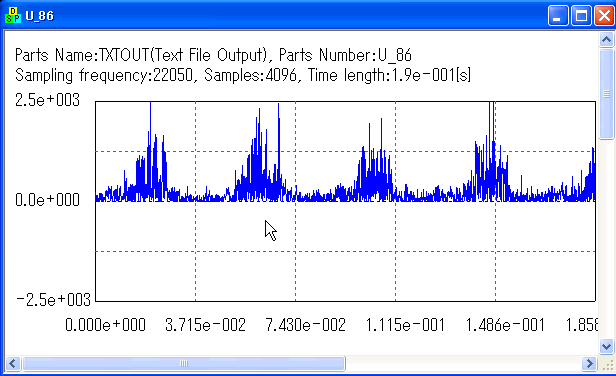Click the horizontal scrollbar thumb
This screenshot has width=616, height=376.
(x=183, y=363)
